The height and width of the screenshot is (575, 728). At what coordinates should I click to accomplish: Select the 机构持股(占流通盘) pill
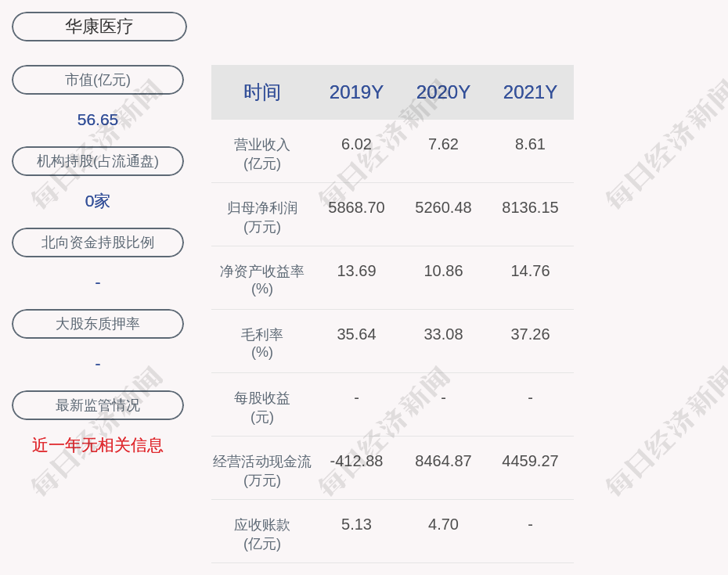point(98,161)
